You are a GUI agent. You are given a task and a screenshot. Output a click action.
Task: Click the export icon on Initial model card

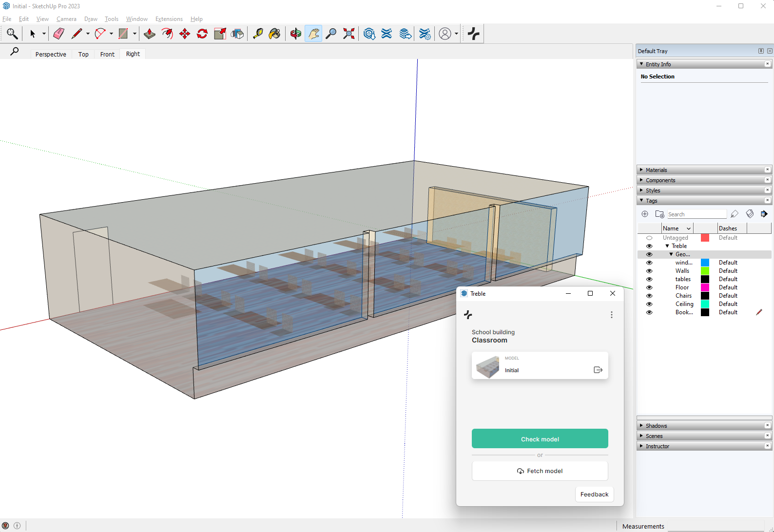(598, 370)
